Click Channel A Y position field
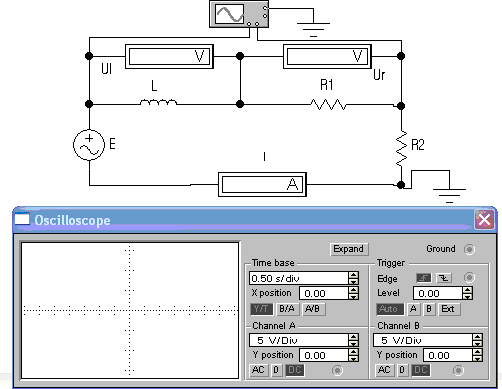 (x=324, y=355)
